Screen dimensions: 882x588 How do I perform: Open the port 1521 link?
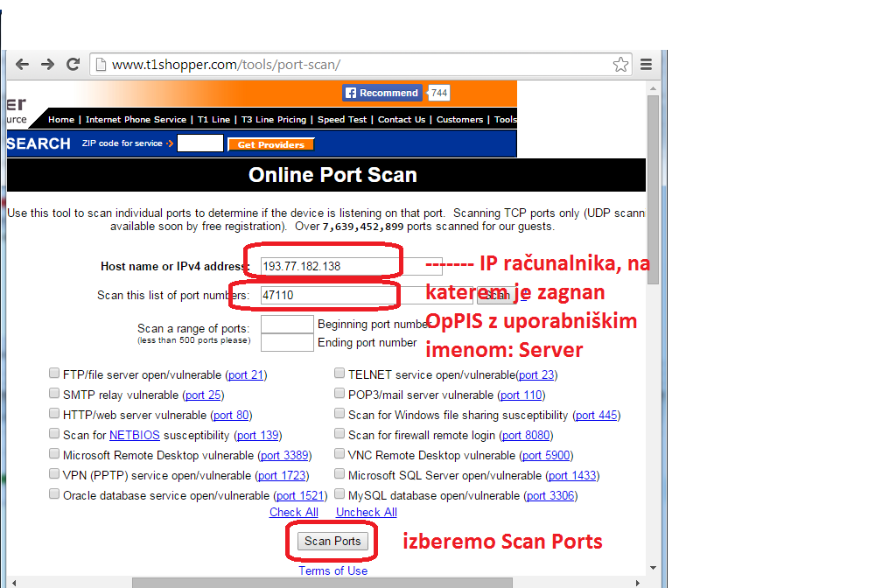click(x=300, y=496)
